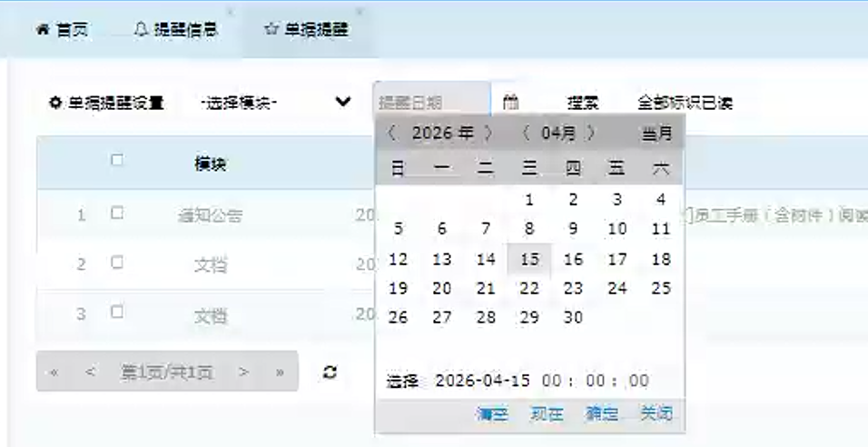The image size is (868, 447).
Task: Open month selector showing 04月
Action: pyautogui.click(x=558, y=134)
